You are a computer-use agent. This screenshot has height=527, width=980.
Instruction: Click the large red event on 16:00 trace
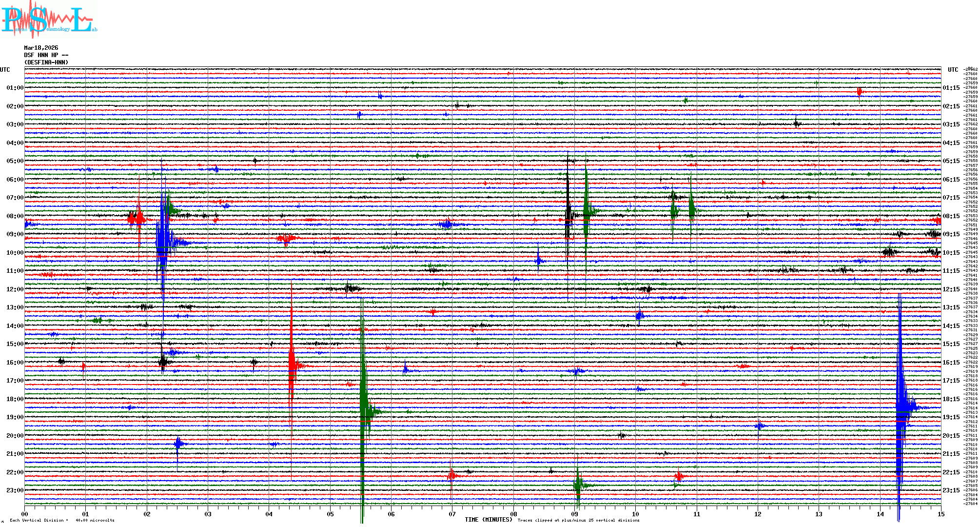[x=292, y=365]
